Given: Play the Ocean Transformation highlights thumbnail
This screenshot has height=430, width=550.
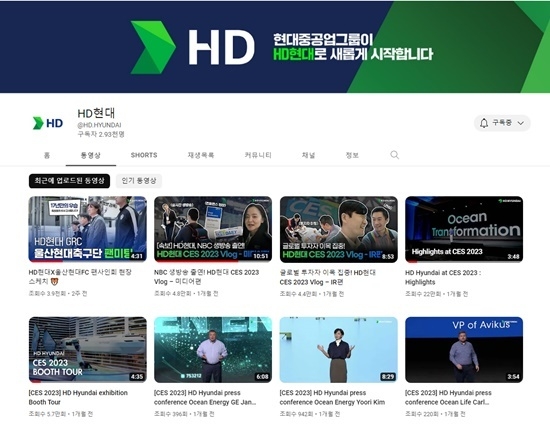Looking at the screenshot, I should (464, 229).
